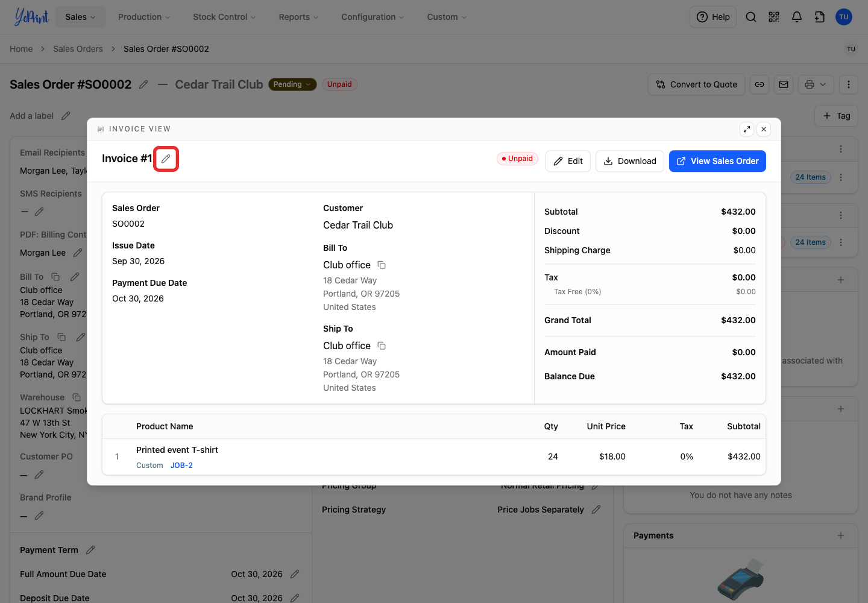Open the Stock Control menu

pos(224,17)
